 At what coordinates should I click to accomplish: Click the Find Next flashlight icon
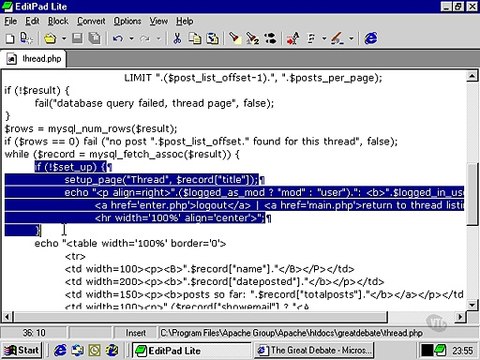coord(252,39)
